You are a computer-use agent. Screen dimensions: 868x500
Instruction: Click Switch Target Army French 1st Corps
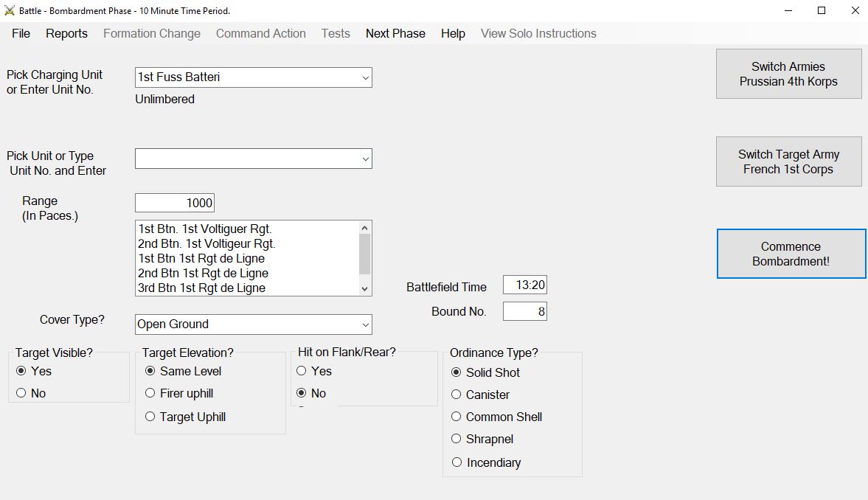click(x=788, y=162)
